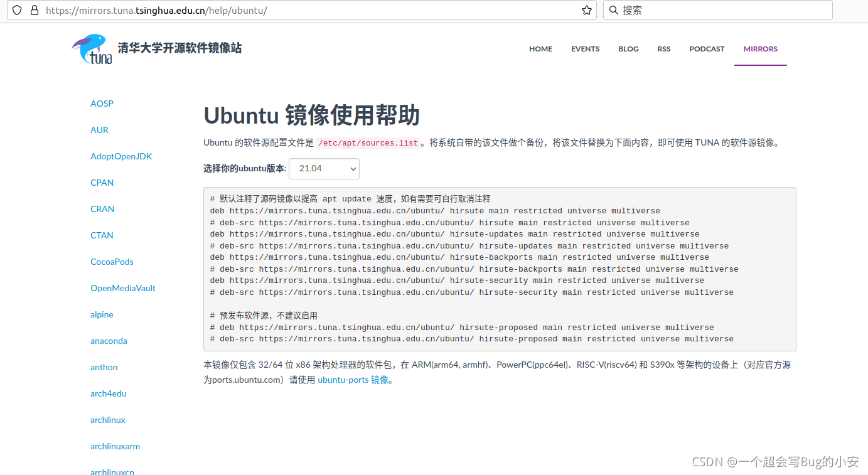Open the AOSP help link
This screenshot has height=475, width=868.
(x=102, y=104)
